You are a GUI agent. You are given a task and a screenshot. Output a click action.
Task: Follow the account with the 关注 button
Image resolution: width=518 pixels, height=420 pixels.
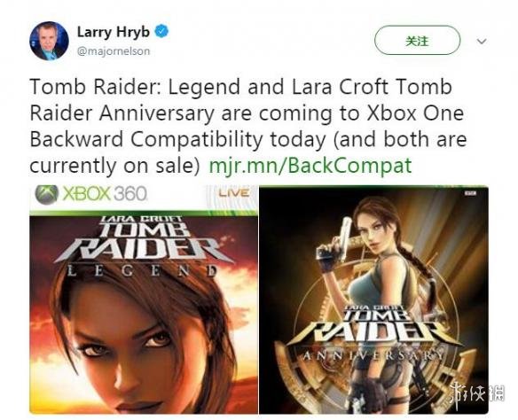[x=417, y=40]
